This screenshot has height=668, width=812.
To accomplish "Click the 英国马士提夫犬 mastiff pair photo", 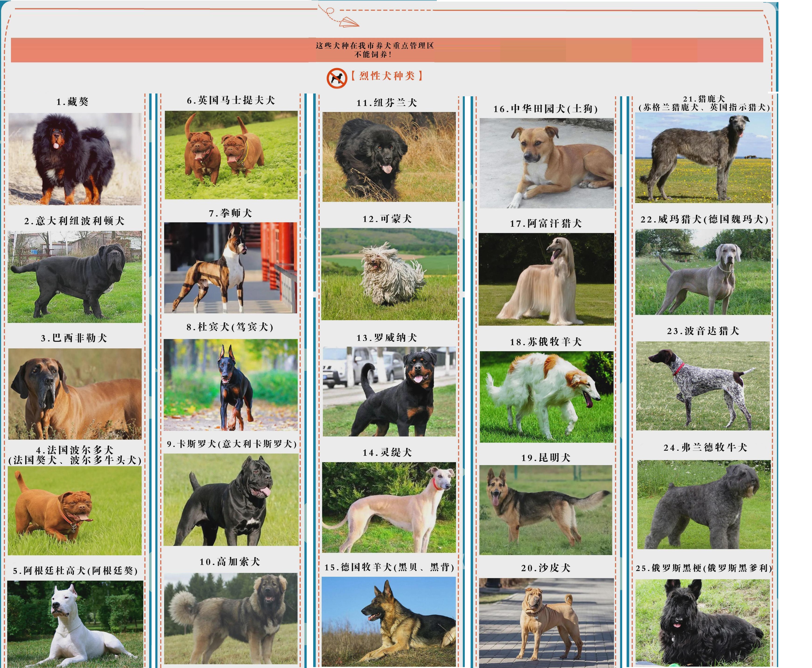I will pyautogui.click(x=231, y=155).
